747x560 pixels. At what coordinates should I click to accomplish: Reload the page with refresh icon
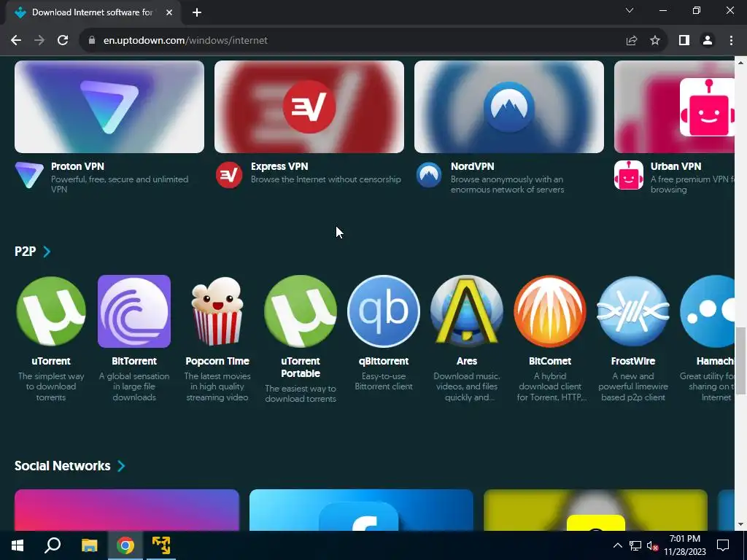click(x=63, y=41)
